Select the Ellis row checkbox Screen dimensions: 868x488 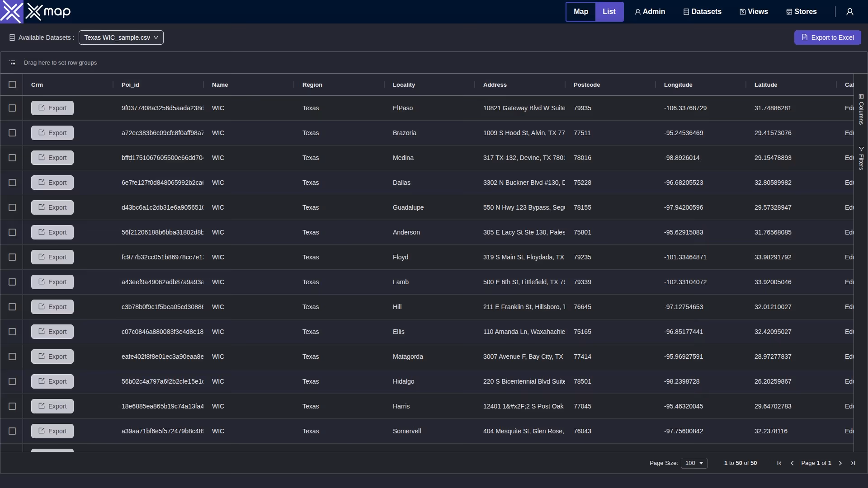tap(12, 332)
